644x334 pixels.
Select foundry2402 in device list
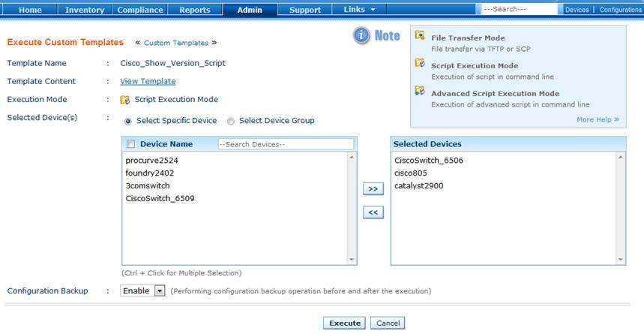(x=149, y=173)
